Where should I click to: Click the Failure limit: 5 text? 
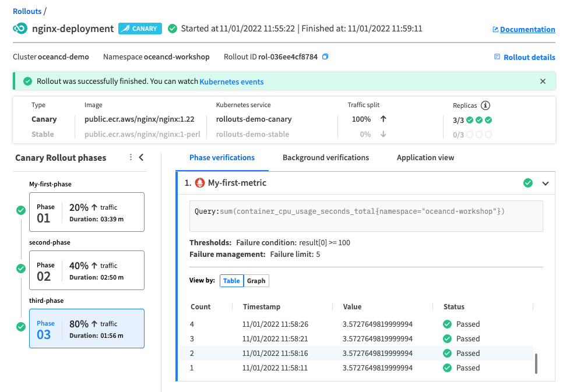[295, 255]
